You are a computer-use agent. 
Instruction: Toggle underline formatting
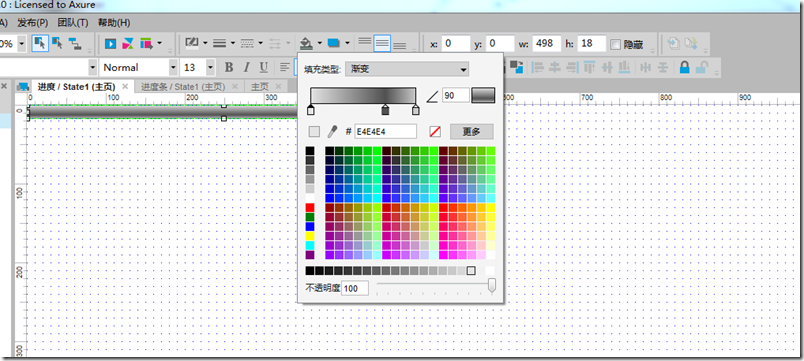pos(264,67)
